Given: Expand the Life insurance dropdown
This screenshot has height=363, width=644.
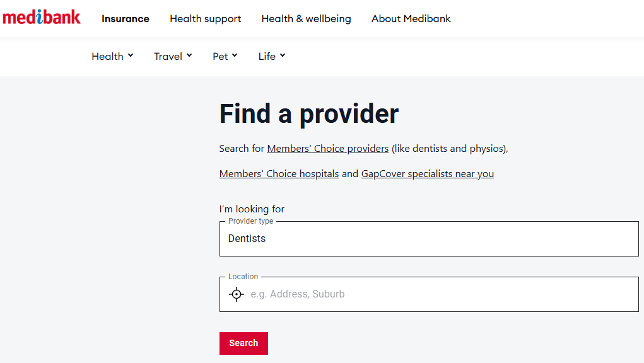Looking at the screenshot, I should (x=272, y=56).
